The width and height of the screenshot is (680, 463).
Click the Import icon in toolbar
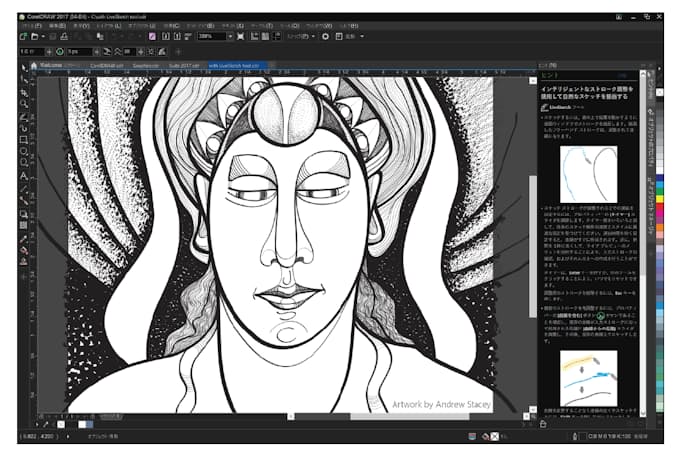(x=166, y=36)
